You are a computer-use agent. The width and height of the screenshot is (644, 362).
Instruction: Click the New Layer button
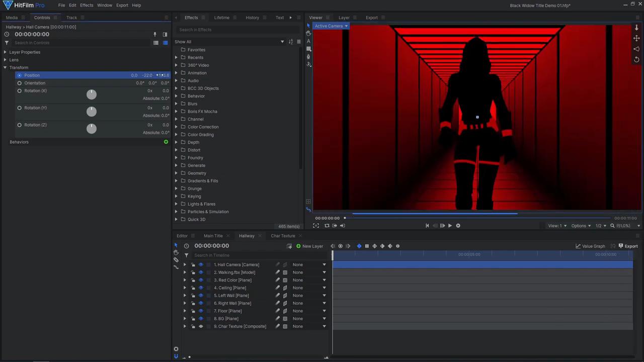pyautogui.click(x=310, y=246)
